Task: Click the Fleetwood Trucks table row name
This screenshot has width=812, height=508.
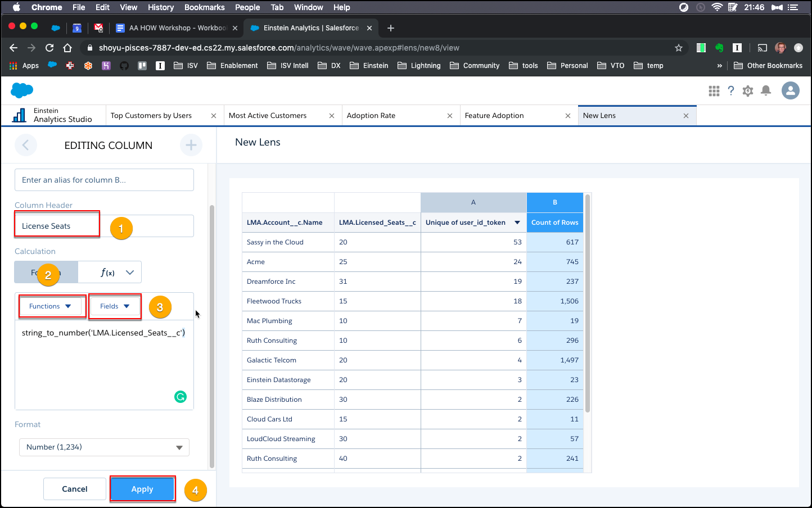Action: click(274, 301)
